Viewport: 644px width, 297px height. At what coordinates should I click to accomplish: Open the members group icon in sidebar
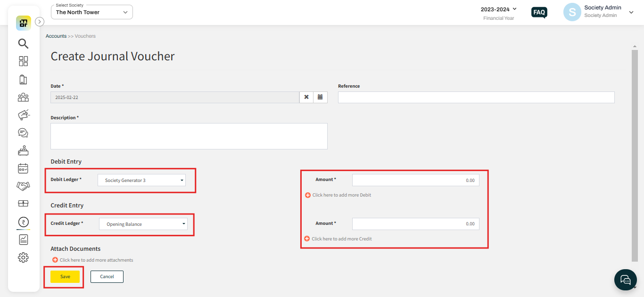point(23,97)
